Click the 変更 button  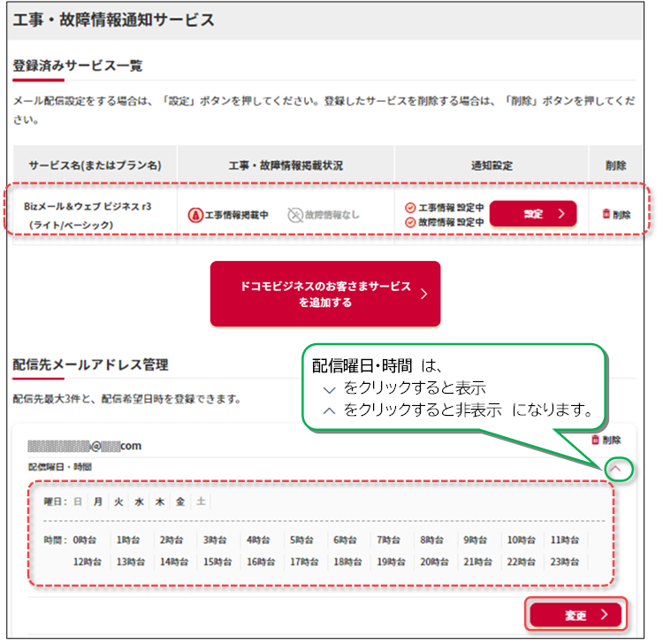pyautogui.click(x=575, y=615)
